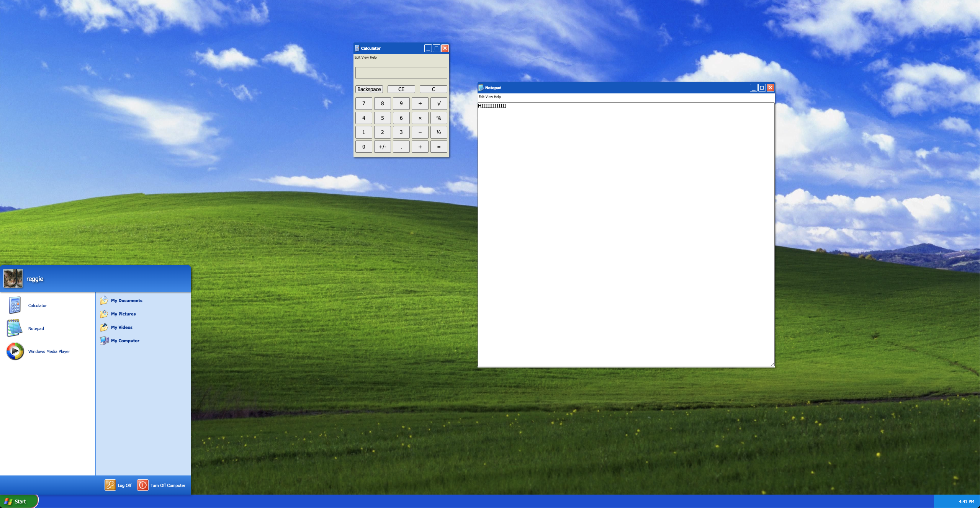Click the C clear button in Calculator
The width and height of the screenshot is (980, 508).
tap(434, 89)
